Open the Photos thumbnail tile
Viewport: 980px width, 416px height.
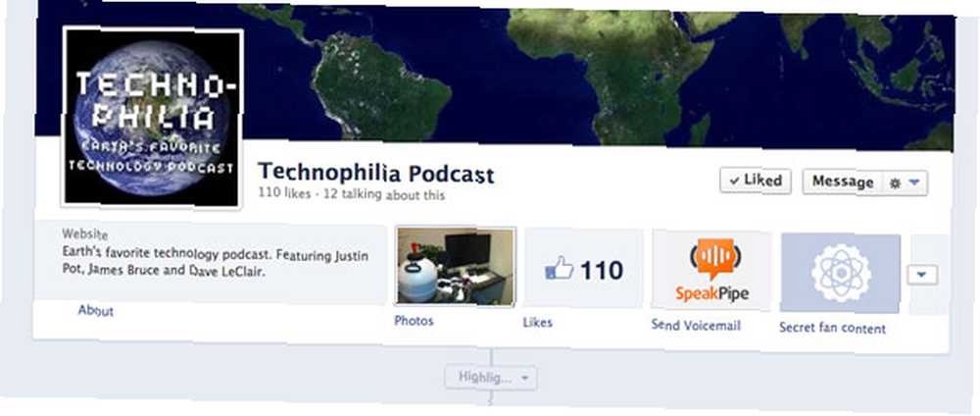point(455,267)
